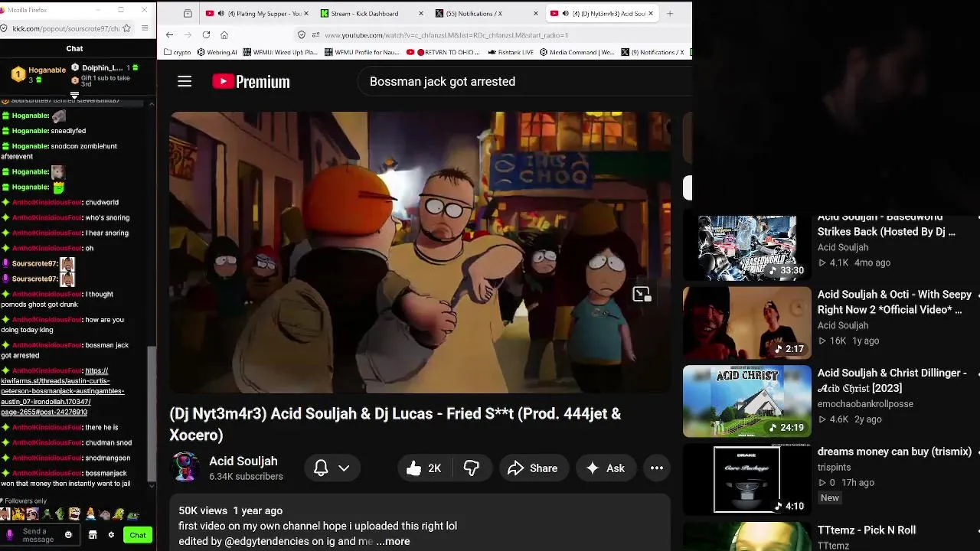Open With Seepy Right Now 2 thumbnail
Screen dimensions: 980x551
pyautogui.click(x=747, y=323)
